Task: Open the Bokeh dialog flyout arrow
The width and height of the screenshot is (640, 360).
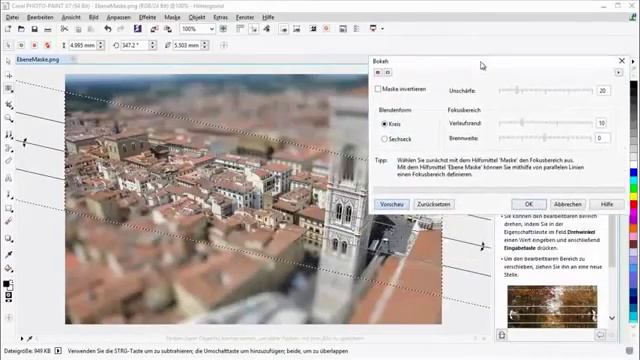Action: click(x=619, y=72)
